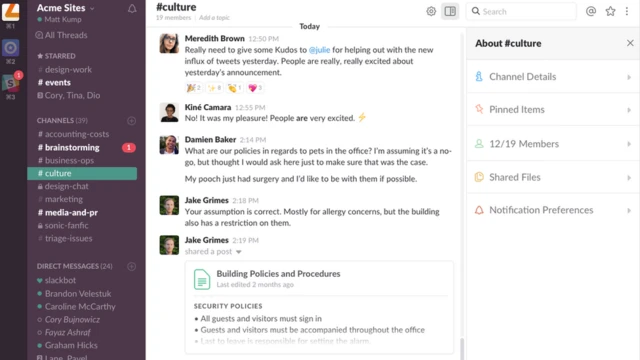Click Add a topic link

(x=214, y=18)
